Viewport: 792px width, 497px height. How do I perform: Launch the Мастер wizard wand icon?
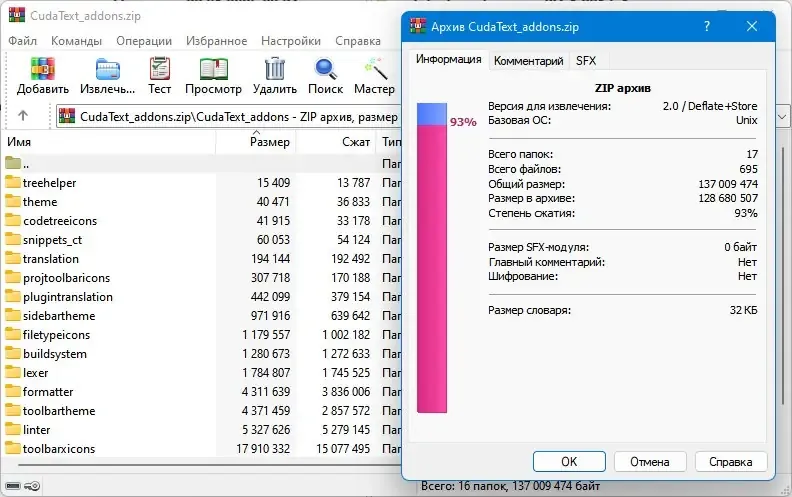pyautogui.click(x=375, y=69)
